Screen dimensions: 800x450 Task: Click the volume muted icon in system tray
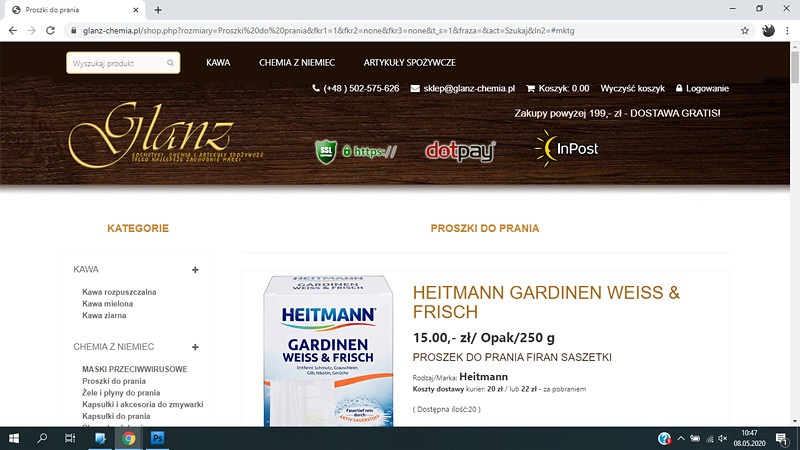[722, 438]
